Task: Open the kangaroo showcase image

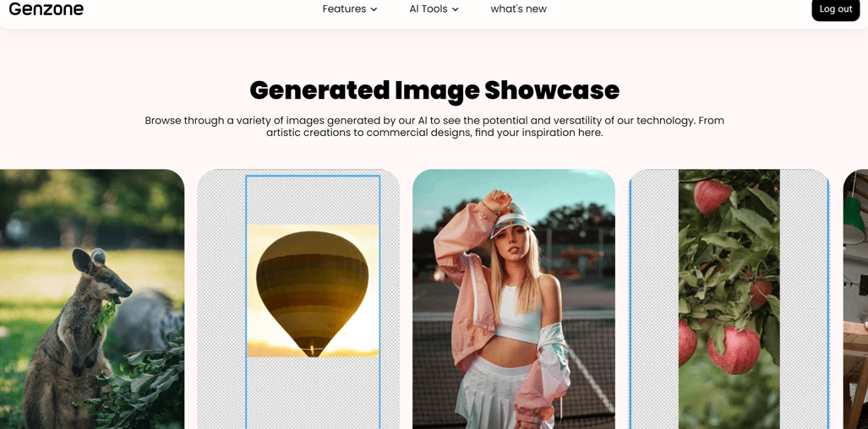Action: click(x=92, y=299)
